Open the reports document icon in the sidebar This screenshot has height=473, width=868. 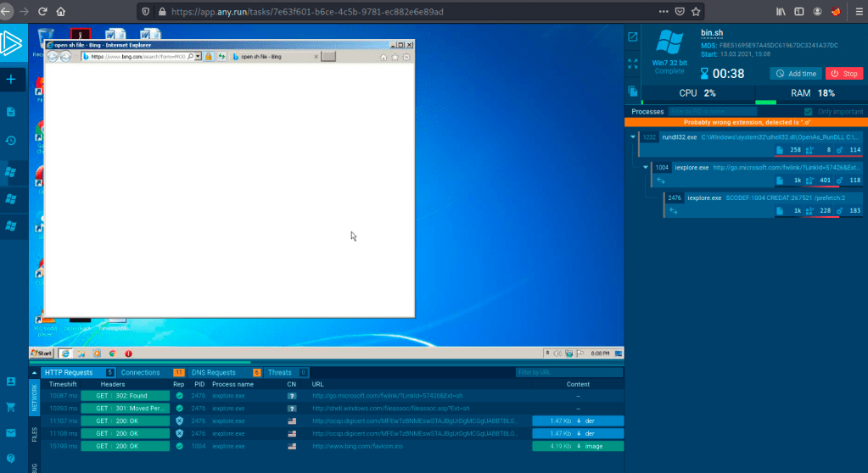click(11, 111)
